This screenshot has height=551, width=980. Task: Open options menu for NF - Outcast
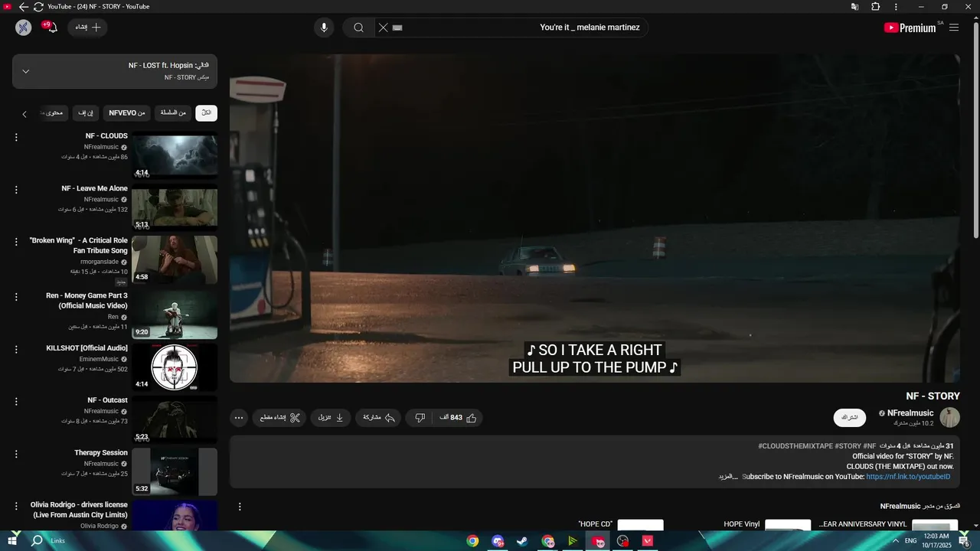(16, 402)
